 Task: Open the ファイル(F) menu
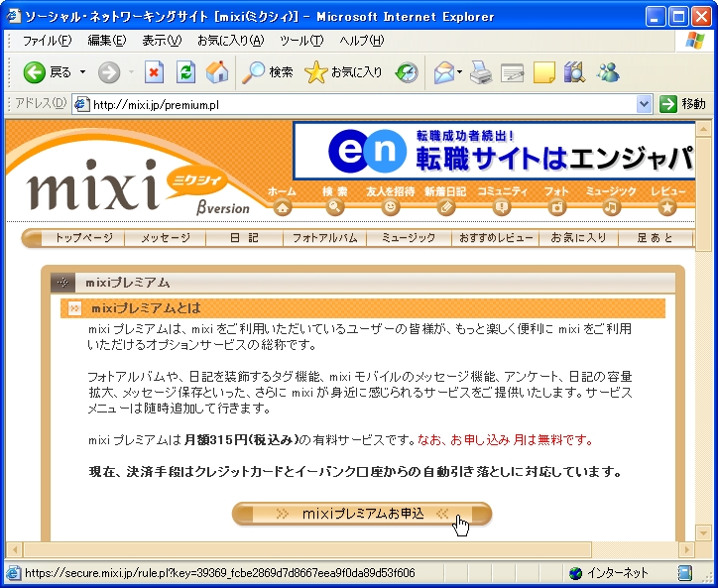point(48,41)
